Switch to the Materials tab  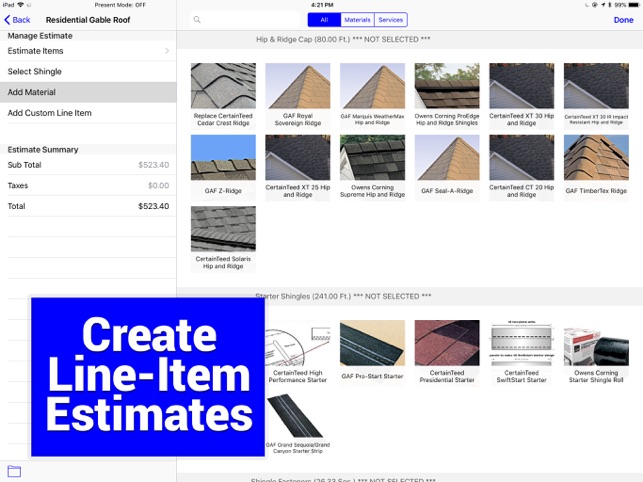[357, 20]
